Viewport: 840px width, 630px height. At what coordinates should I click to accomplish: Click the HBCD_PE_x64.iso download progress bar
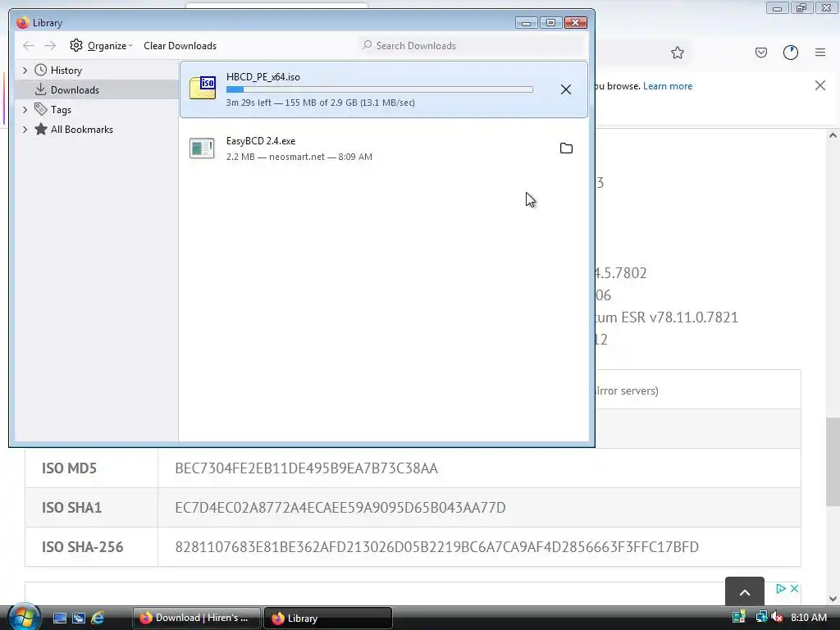(379, 89)
